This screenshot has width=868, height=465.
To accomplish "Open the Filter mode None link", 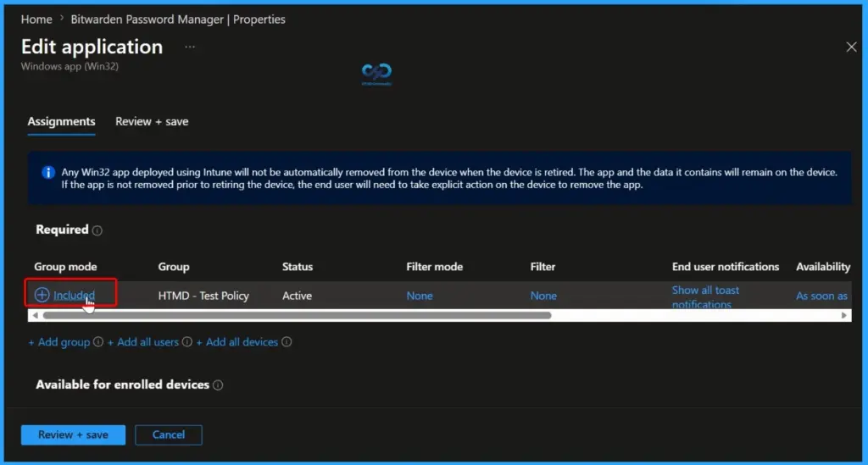I will click(420, 296).
